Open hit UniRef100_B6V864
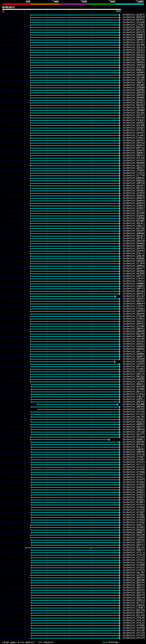The width and height of the screenshot is (146, 644). [134, 58]
